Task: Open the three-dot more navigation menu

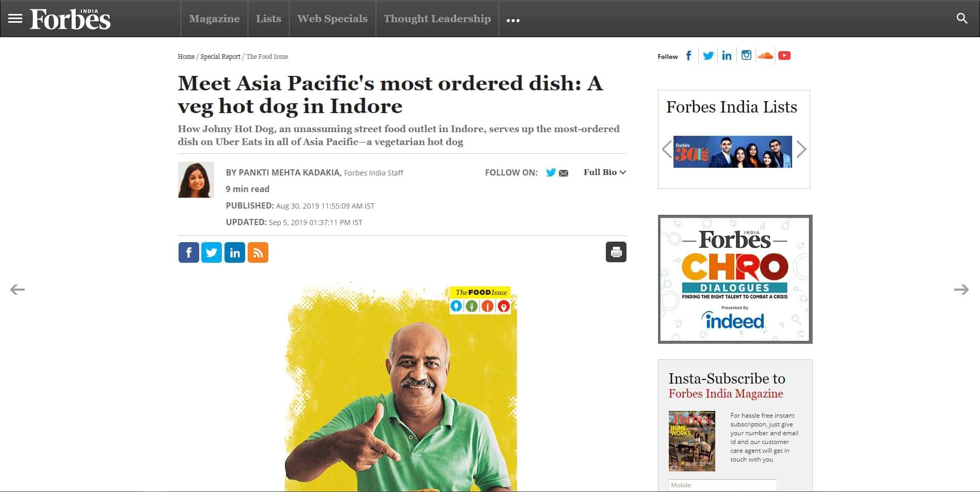Action: click(x=513, y=20)
